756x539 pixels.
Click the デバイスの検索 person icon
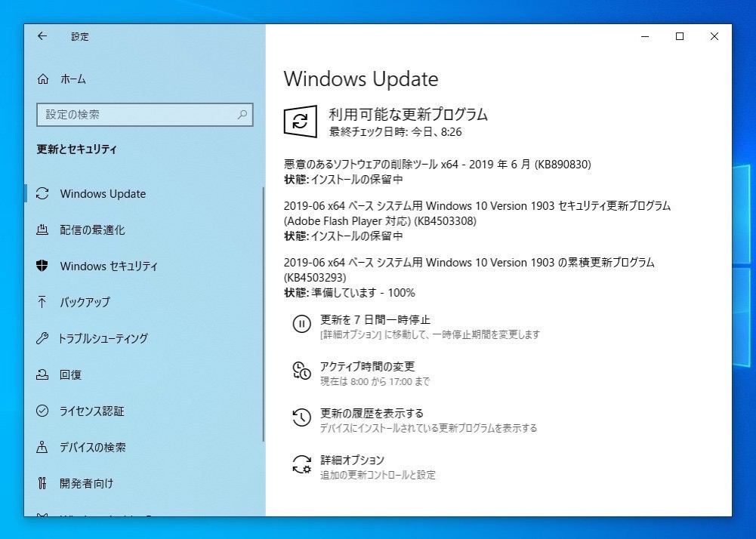click(42, 447)
